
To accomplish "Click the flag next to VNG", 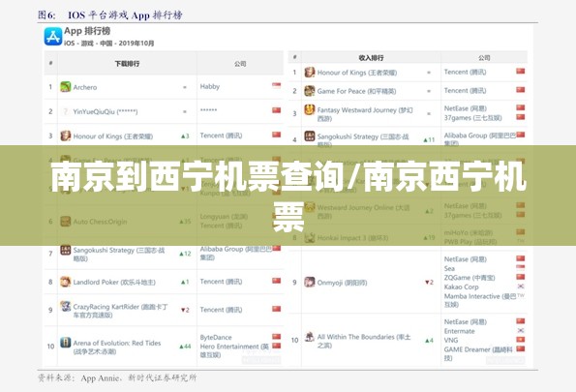I will [x=521, y=340].
